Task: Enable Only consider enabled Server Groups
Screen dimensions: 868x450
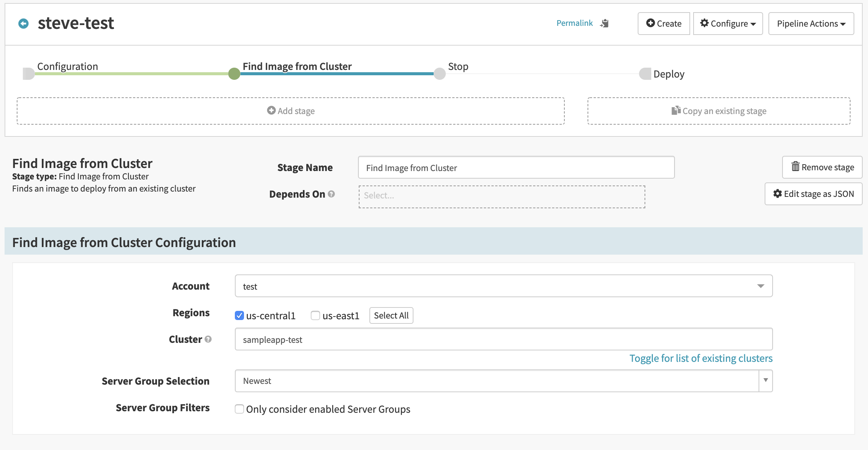Action: coord(239,409)
